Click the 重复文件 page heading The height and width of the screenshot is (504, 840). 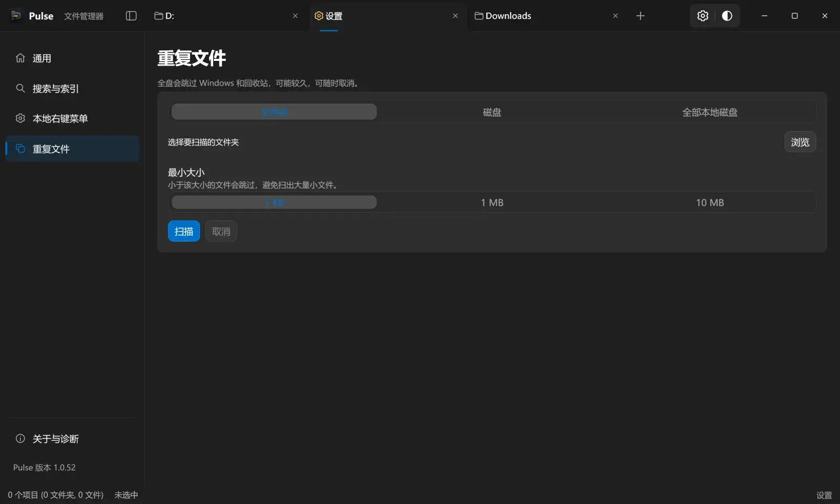(192, 58)
